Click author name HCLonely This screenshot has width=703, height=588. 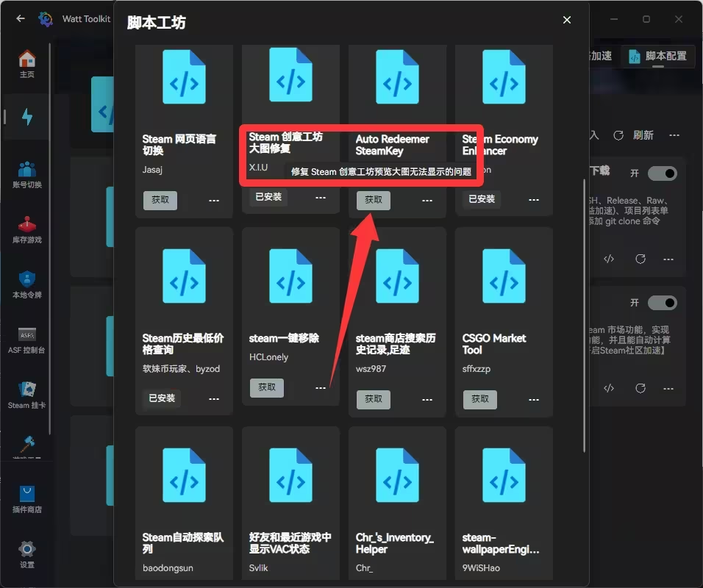(x=268, y=357)
